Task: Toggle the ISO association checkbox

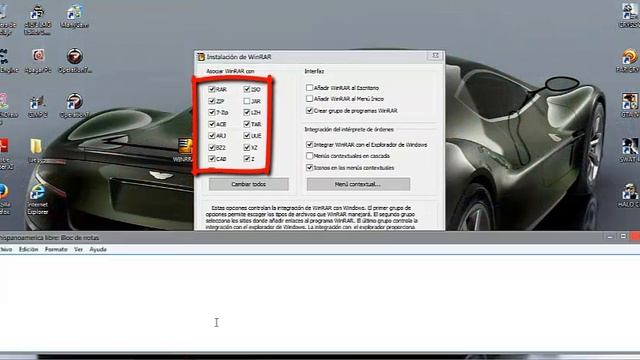Action: click(x=247, y=89)
